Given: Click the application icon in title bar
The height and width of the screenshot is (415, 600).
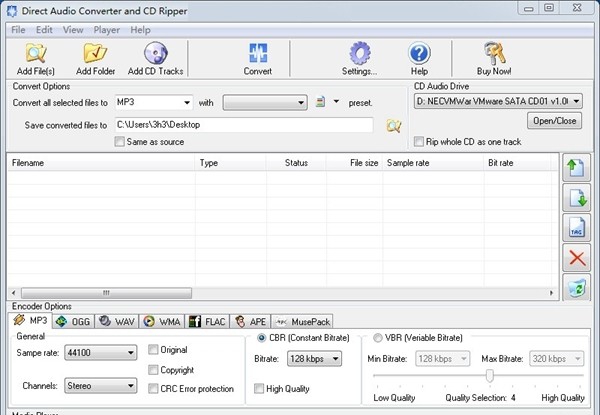Looking at the screenshot, I should click(x=12, y=11).
